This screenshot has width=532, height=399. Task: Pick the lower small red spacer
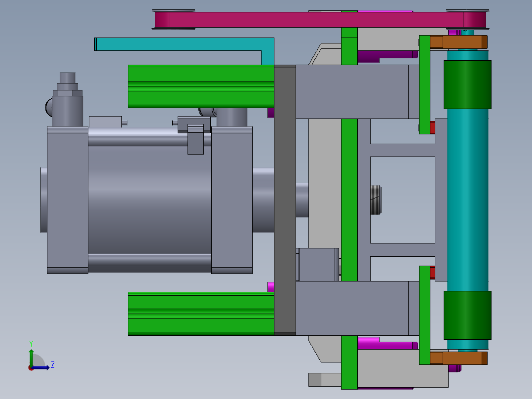(x=432, y=273)
